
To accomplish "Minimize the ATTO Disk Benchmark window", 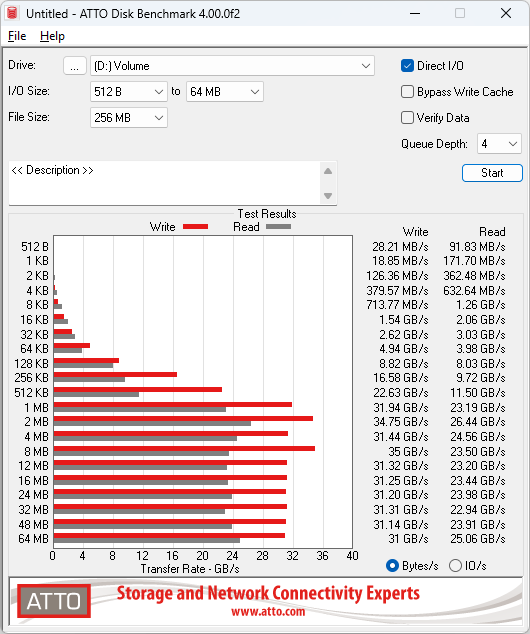I will [415, 13].
